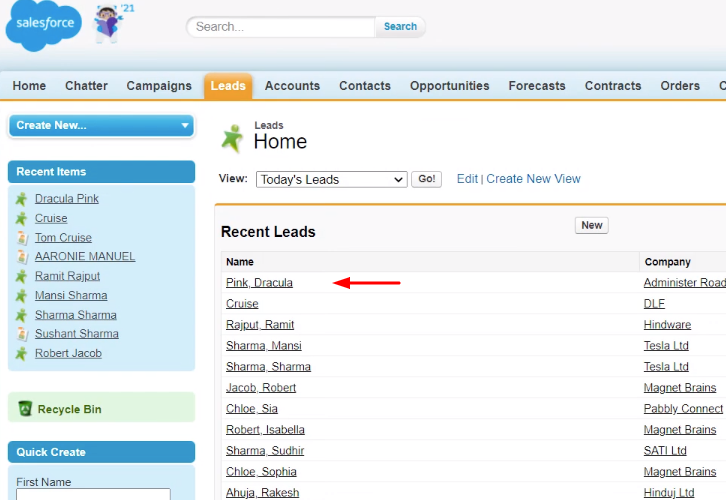Open lead Chloe, Sia
This screenshot has height=500, width=726.
pos(252,409)
